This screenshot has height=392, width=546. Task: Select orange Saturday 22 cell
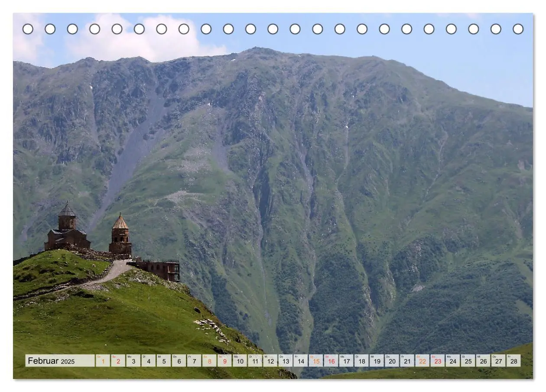[422, 361]
